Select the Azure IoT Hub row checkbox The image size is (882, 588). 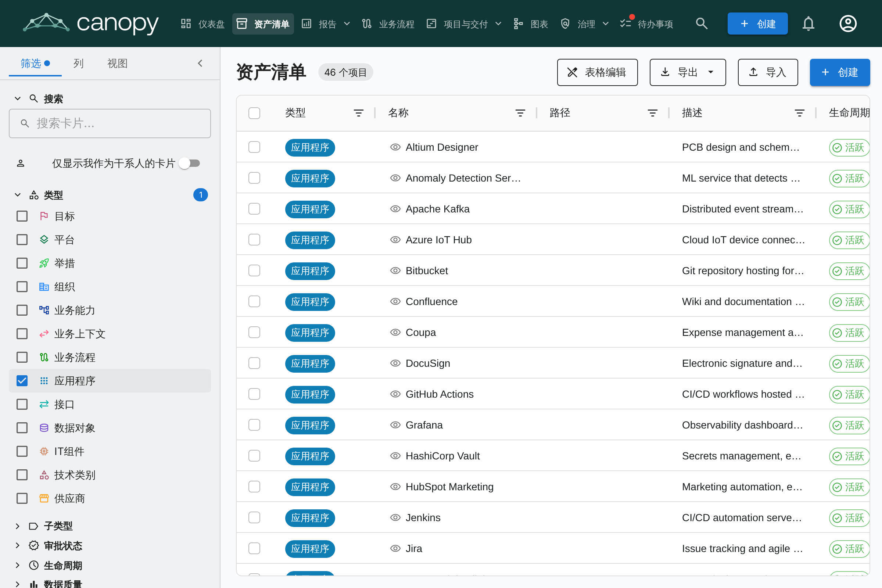click(x=254, y=240)
